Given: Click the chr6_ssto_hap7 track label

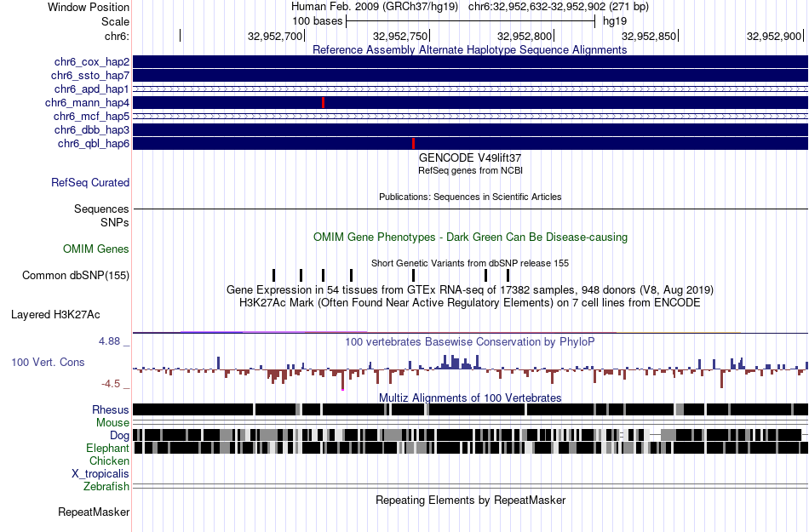Looking at the screenshot, I should click(x=90, y=75).
